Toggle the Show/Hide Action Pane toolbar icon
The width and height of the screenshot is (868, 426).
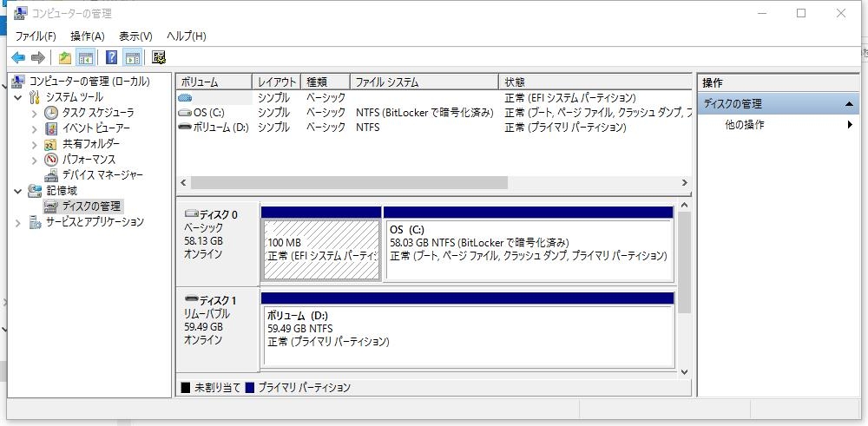click(x=132, y=57)
